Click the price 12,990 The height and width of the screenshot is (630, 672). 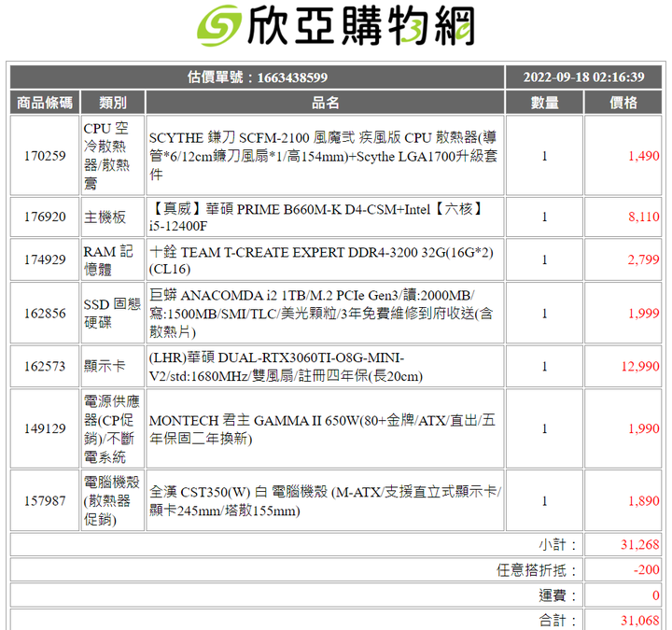(640, 367)
